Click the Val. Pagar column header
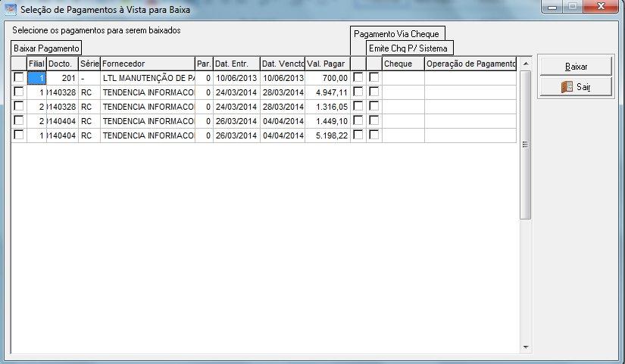The width and height of the screenshot is (625, 364). [327, 64]
